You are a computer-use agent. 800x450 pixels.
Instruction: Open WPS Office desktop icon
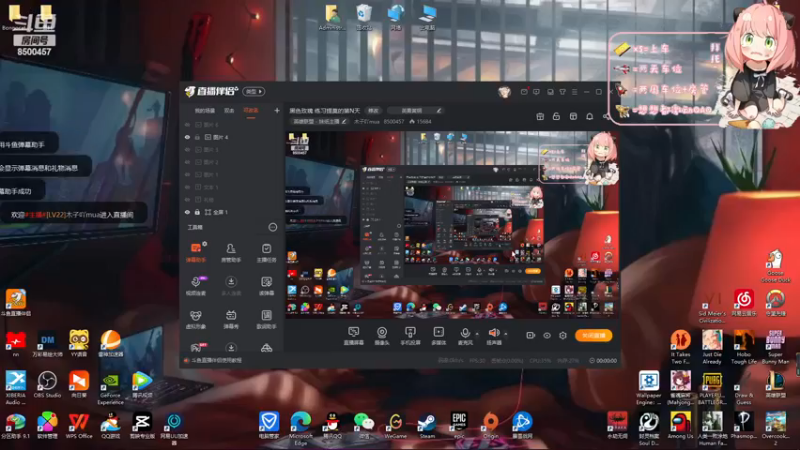click(x=79, y=426)
